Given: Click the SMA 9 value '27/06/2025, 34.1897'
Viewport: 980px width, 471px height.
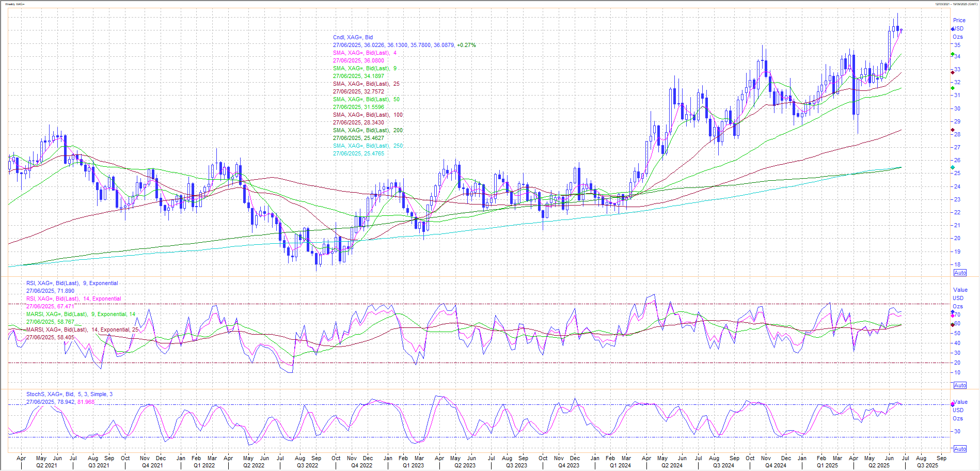Looking at the screenshot, I should [358, 76].
